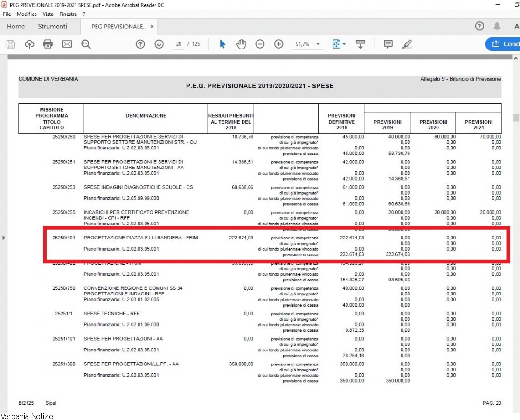Screen dimensions: 520x420
Task: Expand the left navigation pane arrow
Action: (4, 238)
